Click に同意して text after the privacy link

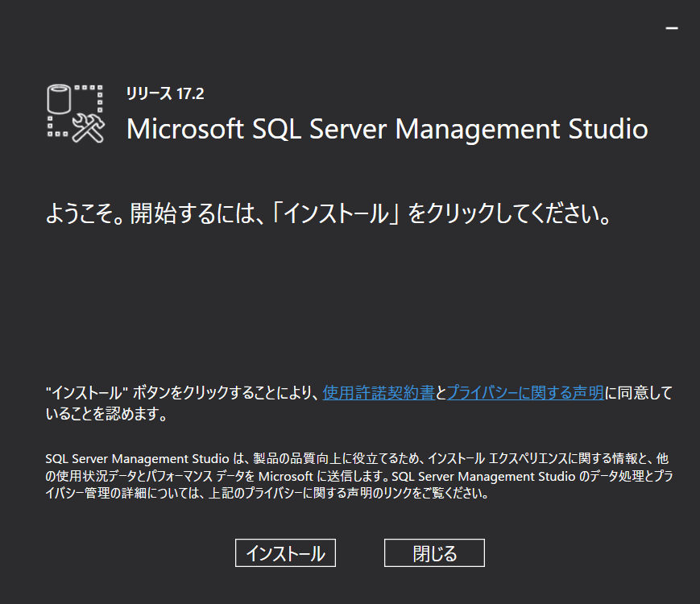(639, 393)
